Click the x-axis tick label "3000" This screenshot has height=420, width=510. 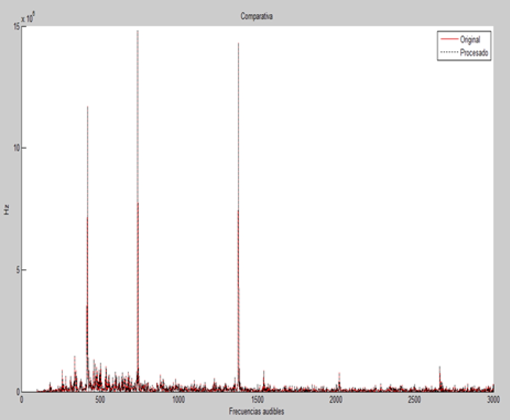(493, 400)
